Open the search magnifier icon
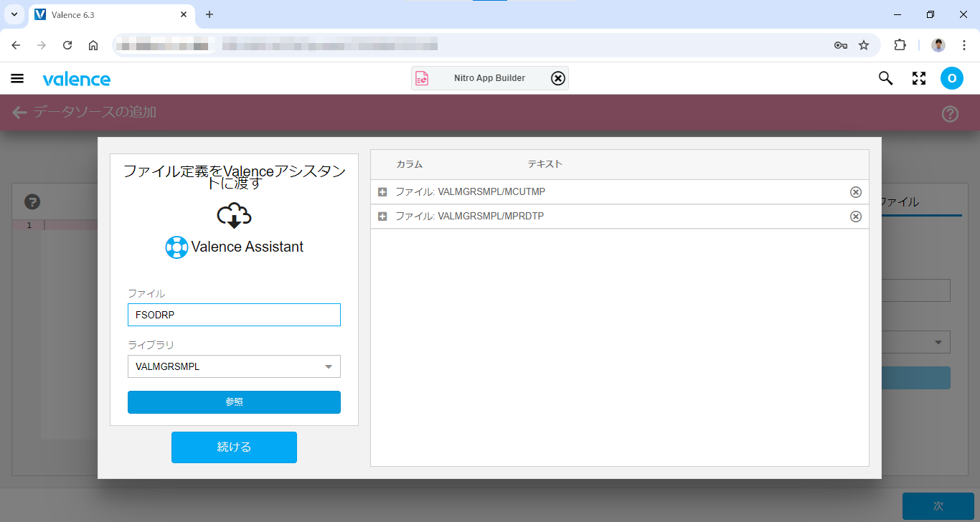980x522 pixels. point(886,78)
